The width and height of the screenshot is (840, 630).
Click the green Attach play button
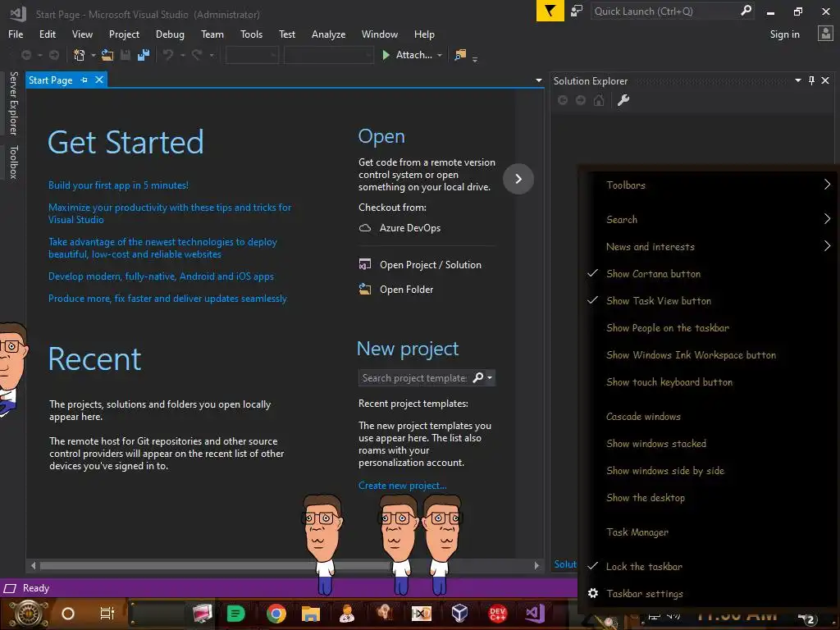pyautogui.click(x=386, y=55)
